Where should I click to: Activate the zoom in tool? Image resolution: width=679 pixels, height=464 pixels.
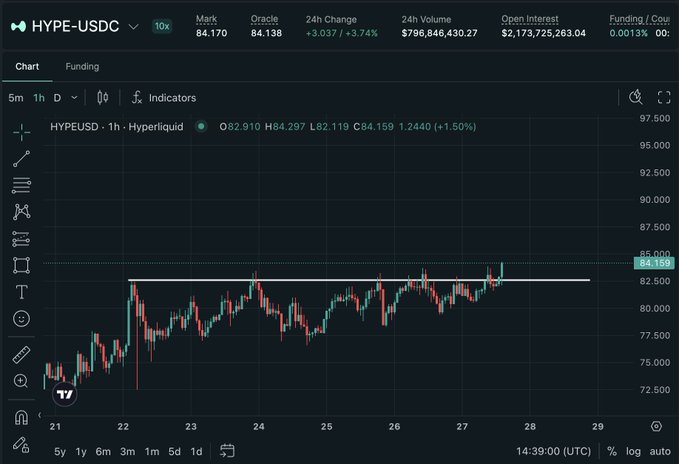[21, 381]
